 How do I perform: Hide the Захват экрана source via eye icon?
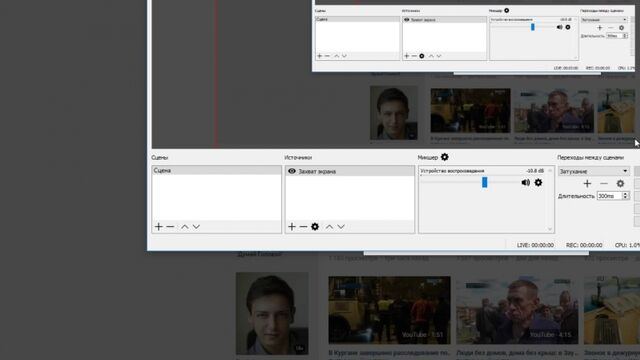292,171
